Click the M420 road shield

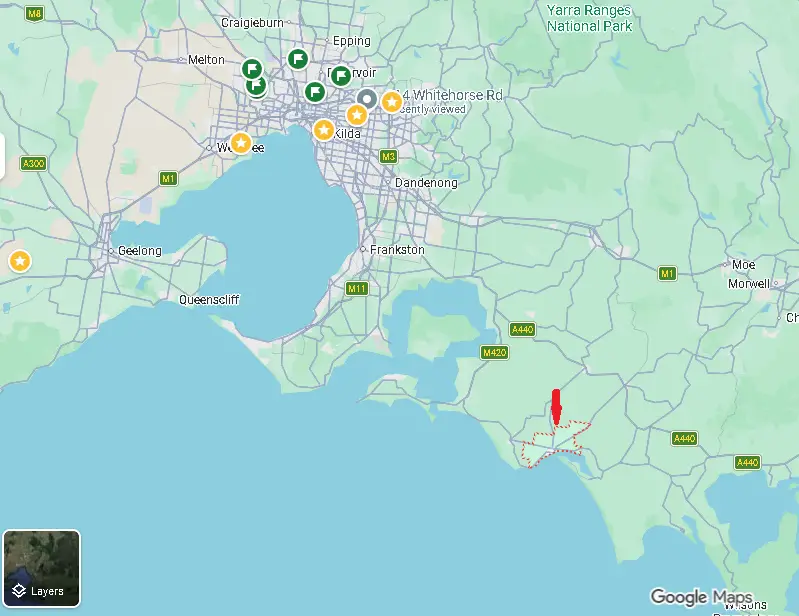click(494, 353)
